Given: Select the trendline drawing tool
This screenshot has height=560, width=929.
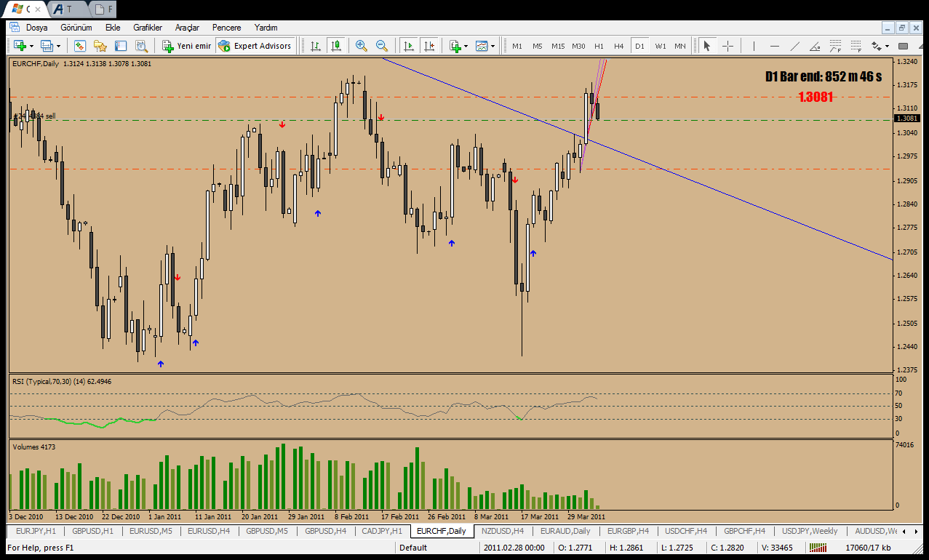Looking at the screenshot, I should pos(794,46).
